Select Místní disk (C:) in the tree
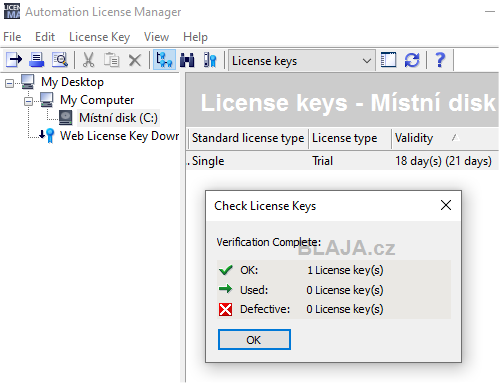 click(x=118, y=118)
